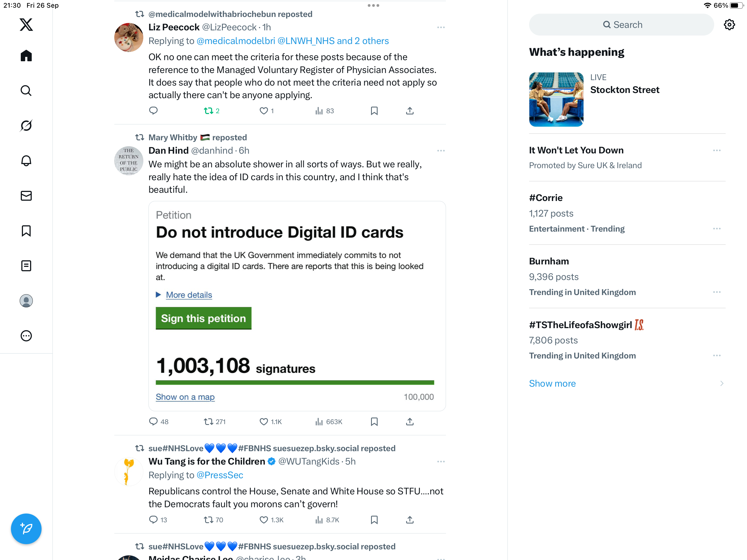747x560 pixels.
Task: Open Lists icon in left sidebar
Action: [26, 266]
